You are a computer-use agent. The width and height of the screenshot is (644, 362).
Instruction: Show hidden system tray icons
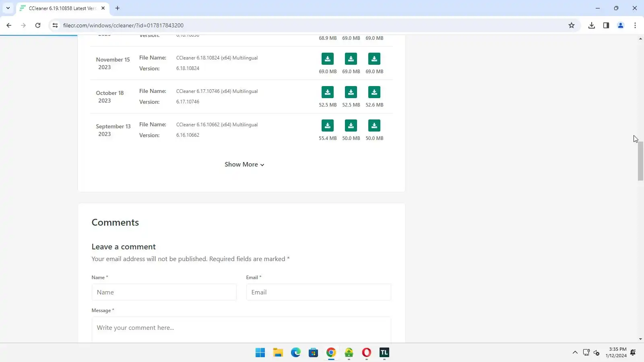tap(575, 353)
